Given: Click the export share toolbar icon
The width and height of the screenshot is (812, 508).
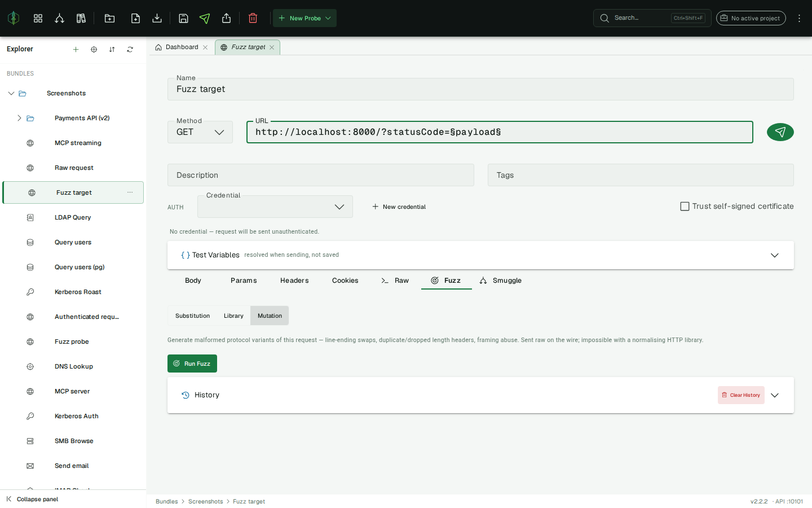Looking at the screenshot, I should coord(226,18).
